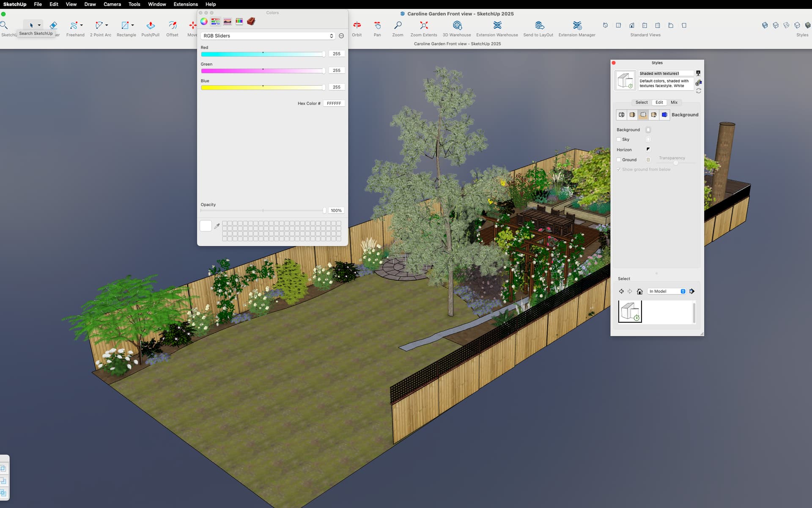
Task: Enable the Ground checkbox
Action: click(x=619, y=160)
